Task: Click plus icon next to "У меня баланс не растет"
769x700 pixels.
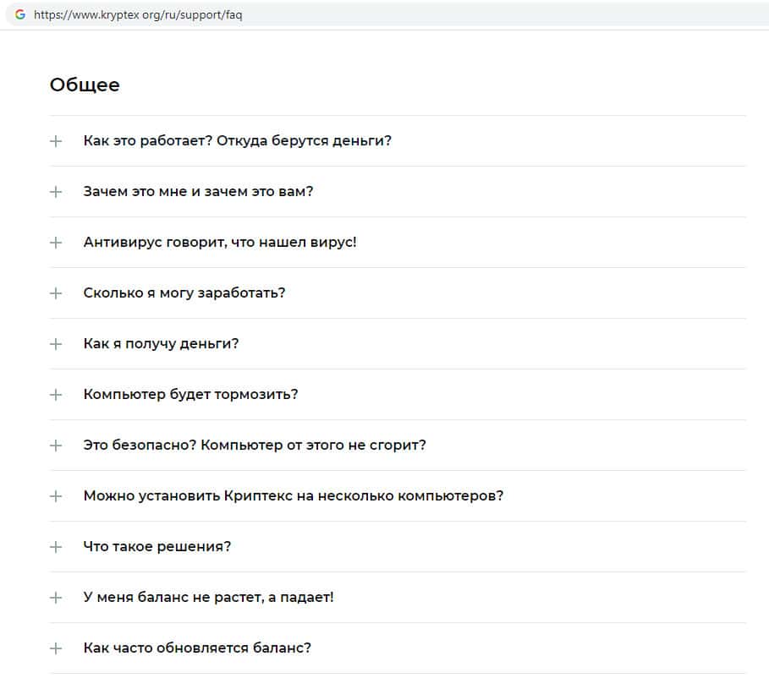Action: (56, 598)
